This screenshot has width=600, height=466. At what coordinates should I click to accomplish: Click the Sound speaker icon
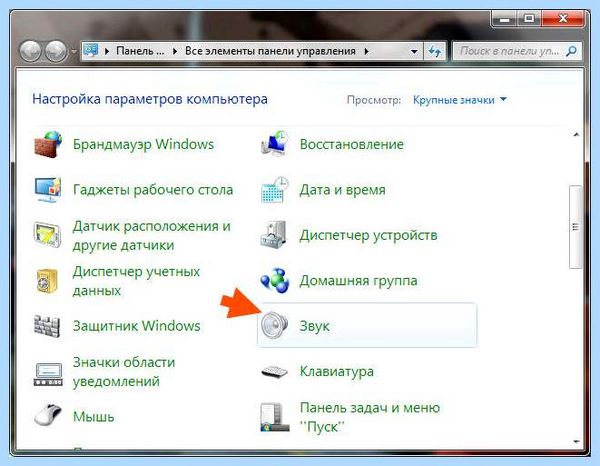pos(274,326)
